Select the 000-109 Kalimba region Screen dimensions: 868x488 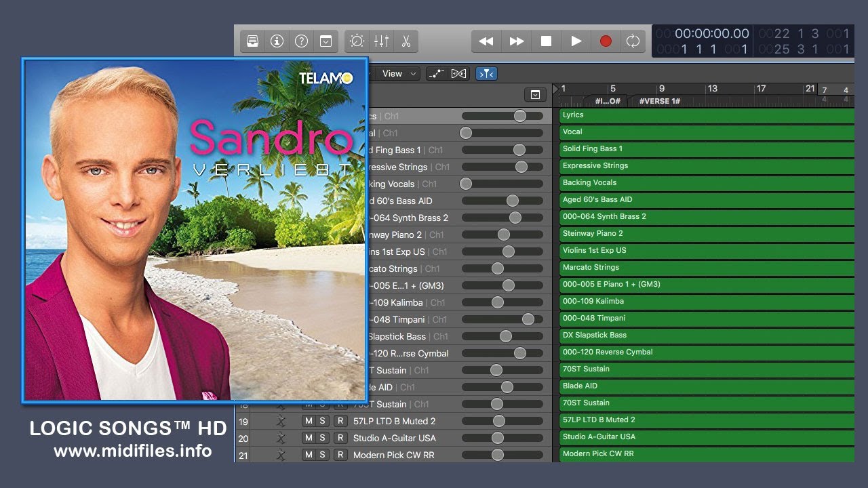pyautogui.click(x=707, y=302)
